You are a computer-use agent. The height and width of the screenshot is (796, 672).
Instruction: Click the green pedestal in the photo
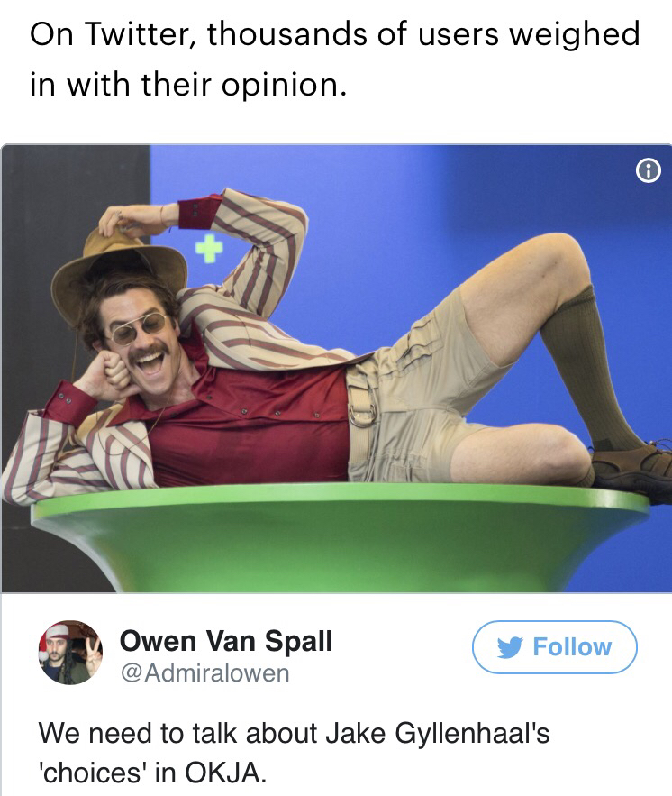(340, 538)
